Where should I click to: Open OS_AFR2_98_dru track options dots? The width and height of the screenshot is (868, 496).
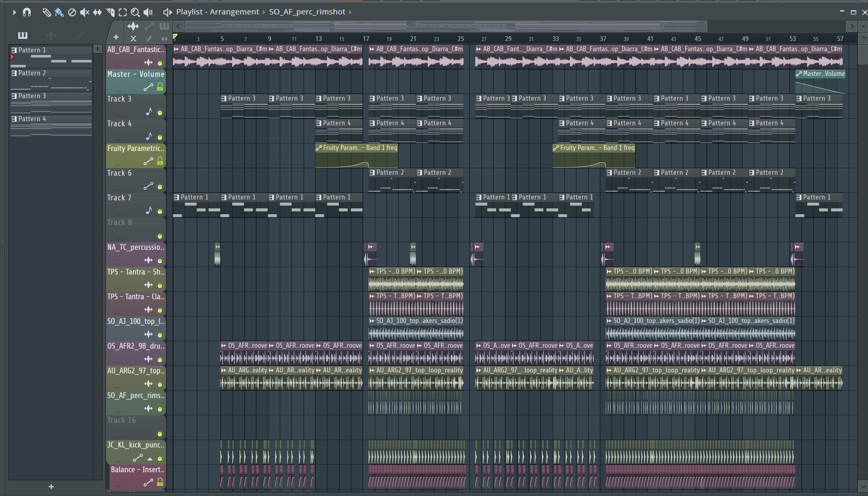[118, 362]
